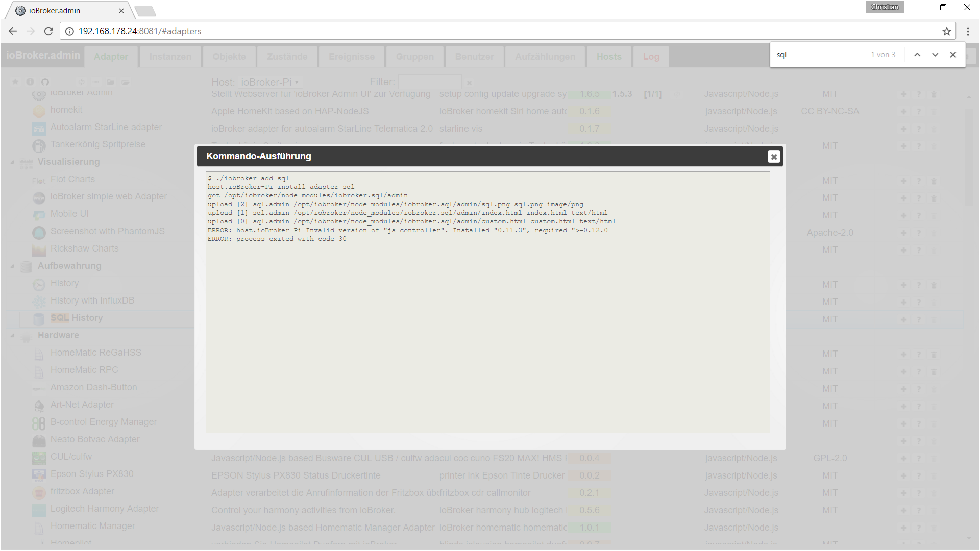Select the Rickshaw Charts adapter

[x=84, y=249]
